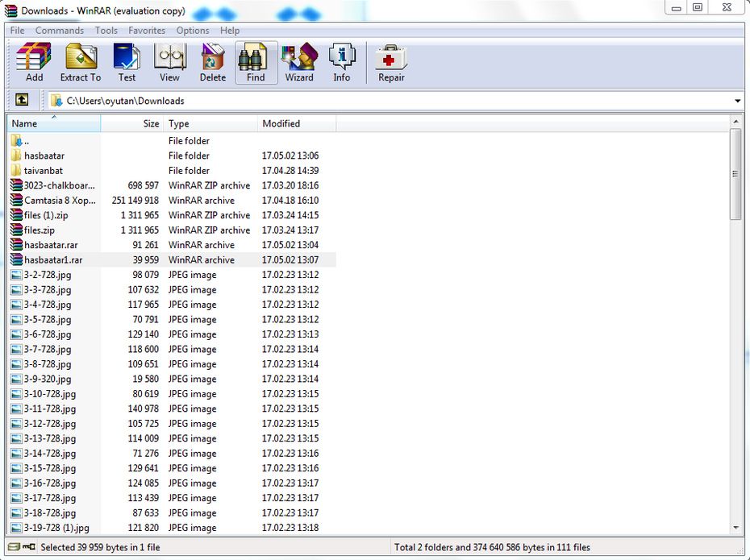Open the View toolbar icon

[x=169, y=60]
